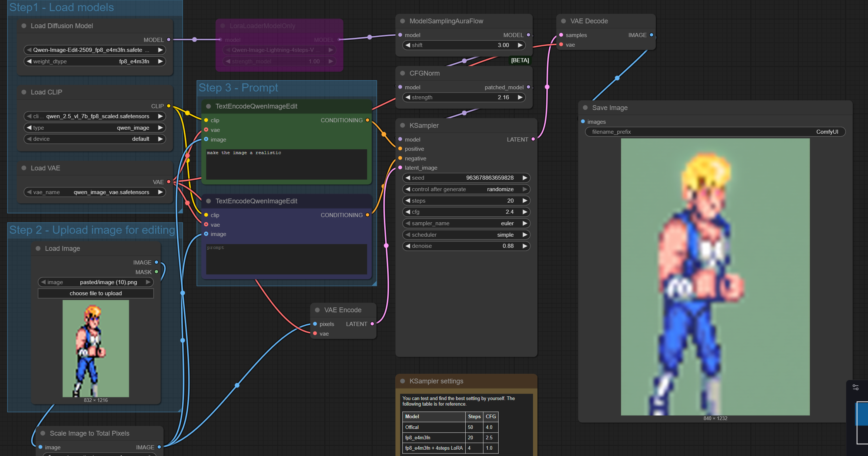Viewport: 868px width, 456px height.
Task: Open the settings sliders icon at right edge
Action: (x=856, y=387)
